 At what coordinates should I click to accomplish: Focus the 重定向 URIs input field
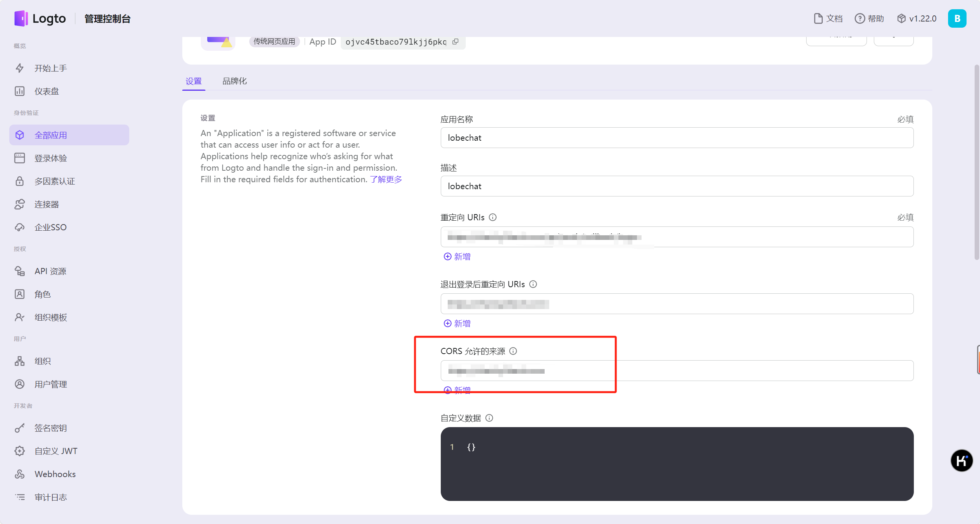677,237
